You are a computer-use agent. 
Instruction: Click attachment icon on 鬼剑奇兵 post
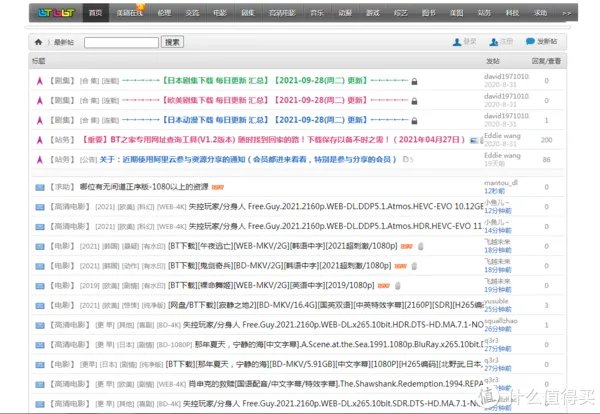pos(414,266)
